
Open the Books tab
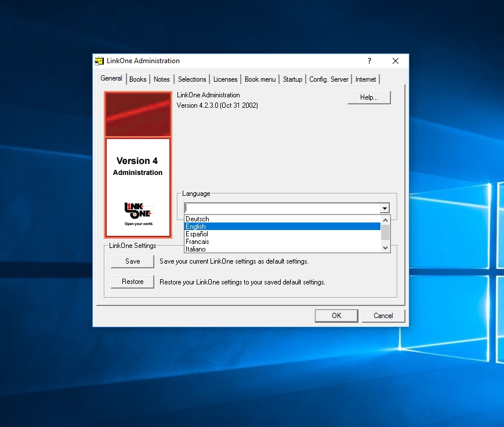tap(138, 79)
